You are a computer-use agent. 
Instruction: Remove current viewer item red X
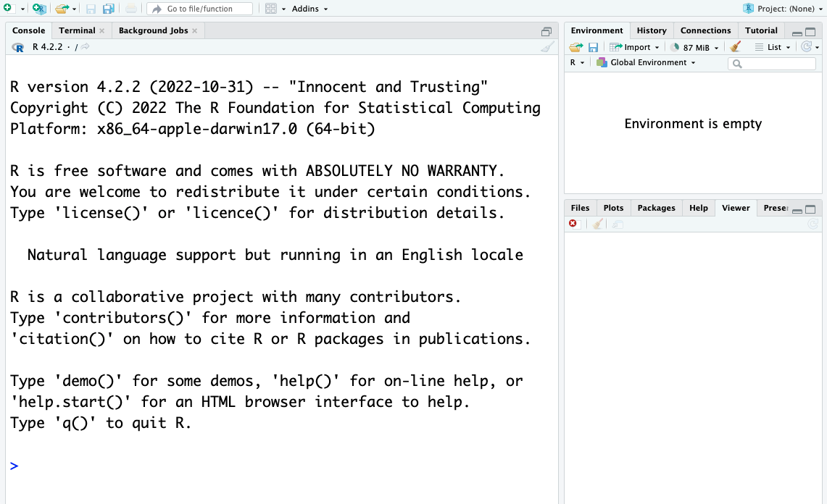(573, 224)
